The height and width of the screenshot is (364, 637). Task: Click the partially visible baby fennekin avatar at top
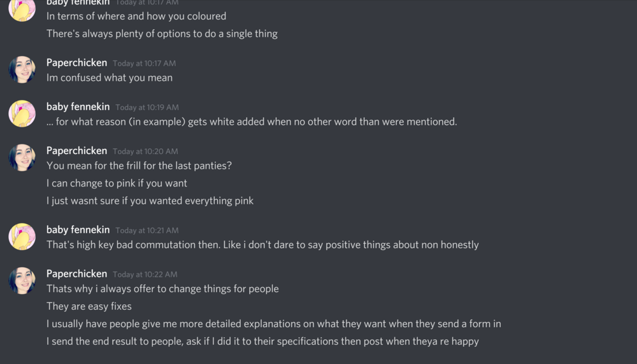22,10
